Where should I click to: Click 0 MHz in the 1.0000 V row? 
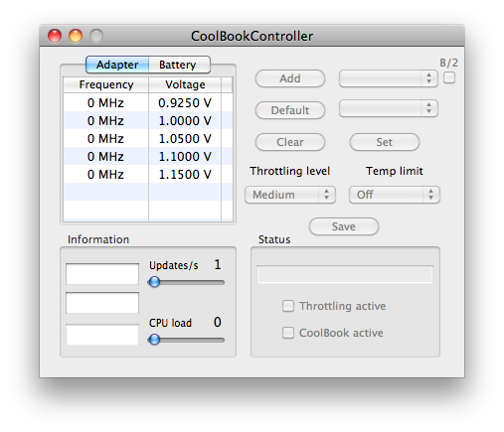pos(105,121)
